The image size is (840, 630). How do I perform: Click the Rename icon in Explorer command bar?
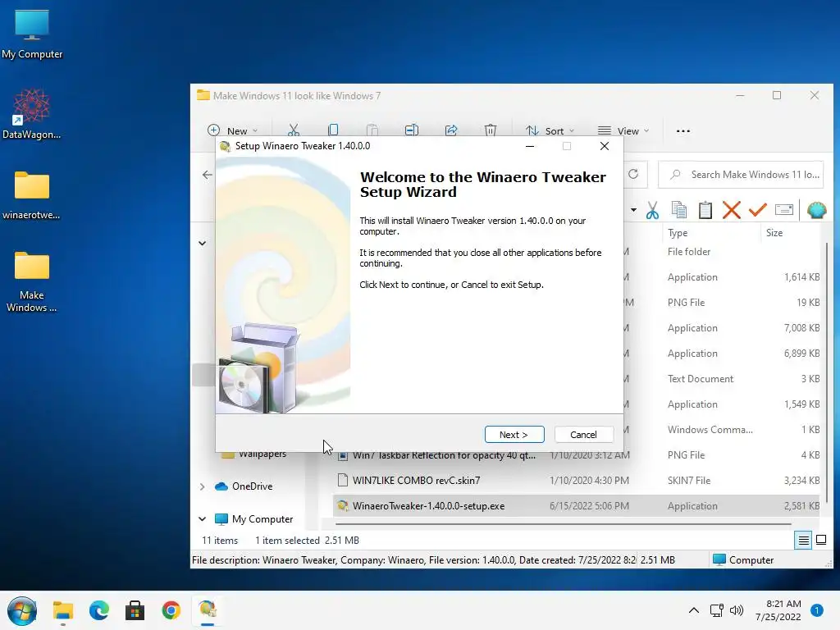[x=412, y=130]
